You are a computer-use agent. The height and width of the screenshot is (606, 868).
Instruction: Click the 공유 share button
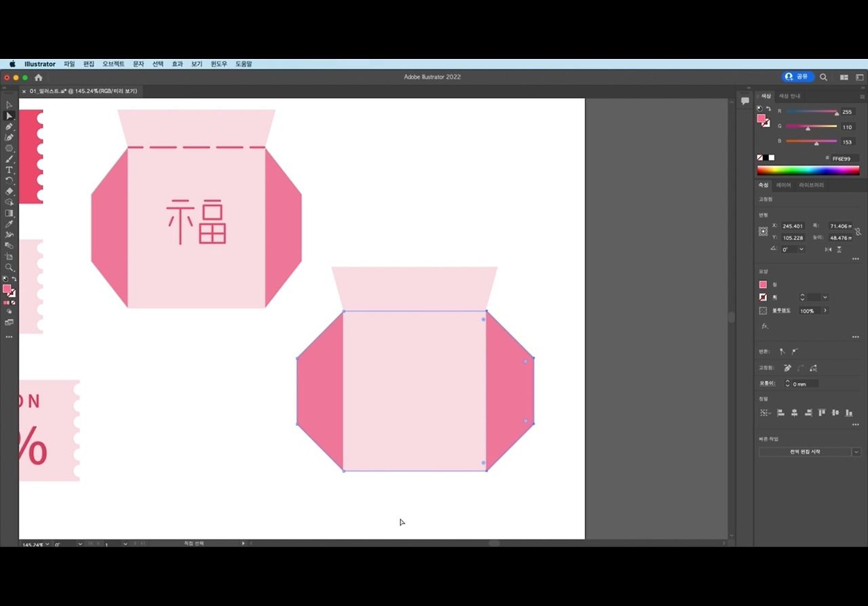pos(797,77)
